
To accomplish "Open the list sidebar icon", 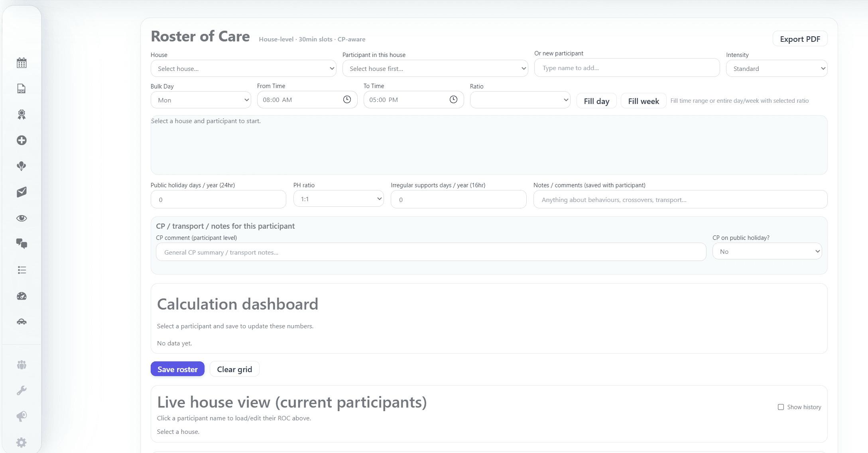I will coord(22,270).
